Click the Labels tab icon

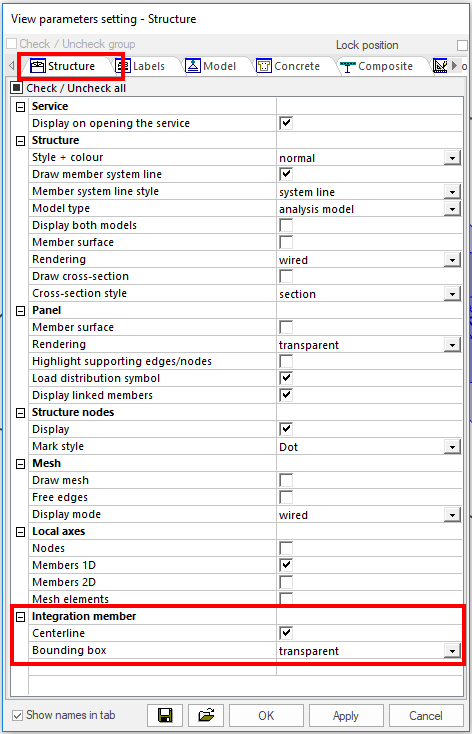[123, 66]
